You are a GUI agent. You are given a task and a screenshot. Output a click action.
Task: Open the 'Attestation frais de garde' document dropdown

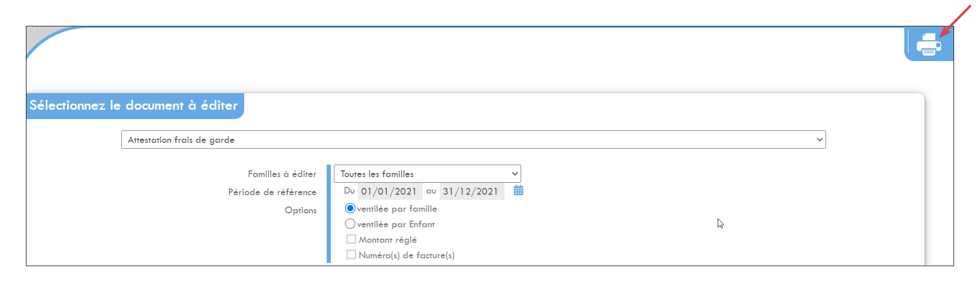473,140
